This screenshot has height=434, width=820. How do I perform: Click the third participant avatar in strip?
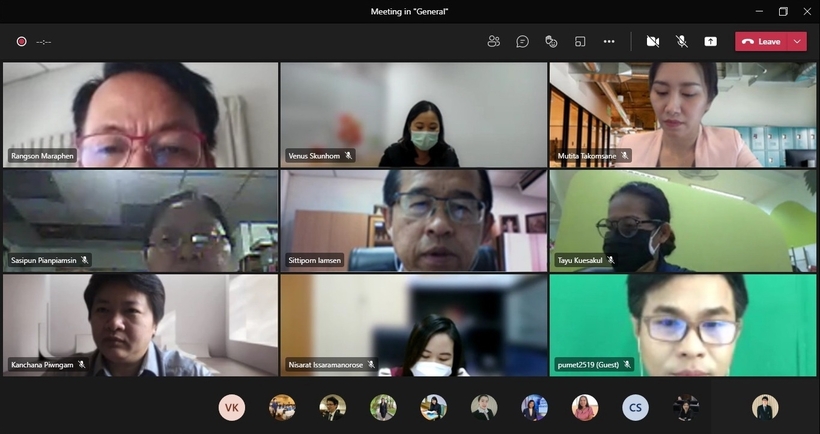tap(333, 408)
